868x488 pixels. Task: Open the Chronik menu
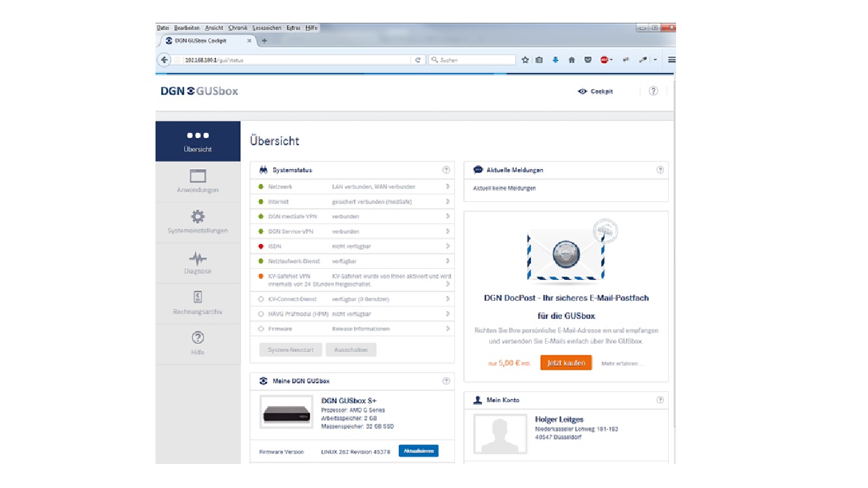click(x=238, y=28)
